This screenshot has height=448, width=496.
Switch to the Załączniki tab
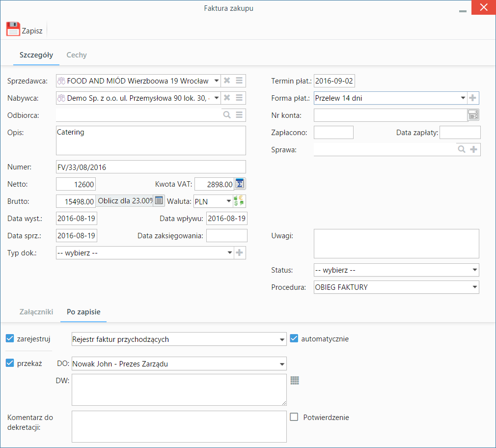pos(36,312)
